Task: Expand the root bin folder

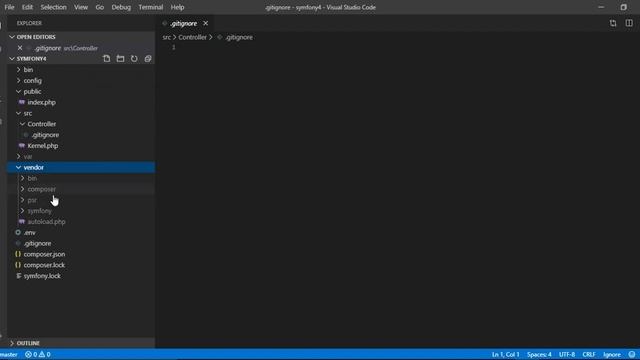Action: 81,70
